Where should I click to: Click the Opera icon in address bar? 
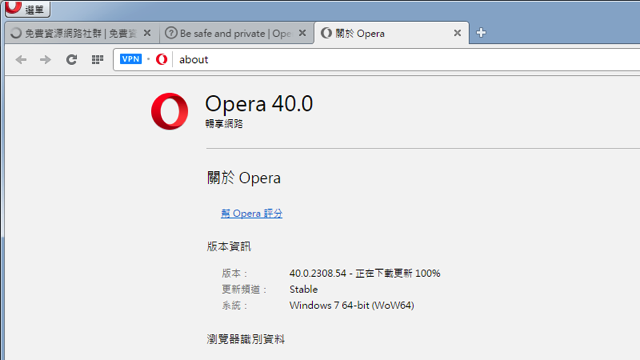point(162,59)
